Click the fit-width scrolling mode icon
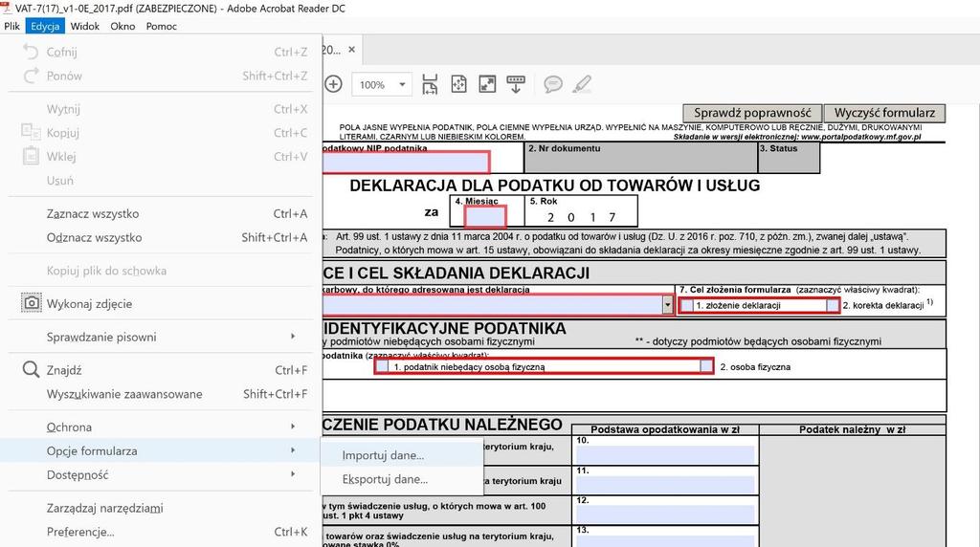 click(x=430, y=84)
